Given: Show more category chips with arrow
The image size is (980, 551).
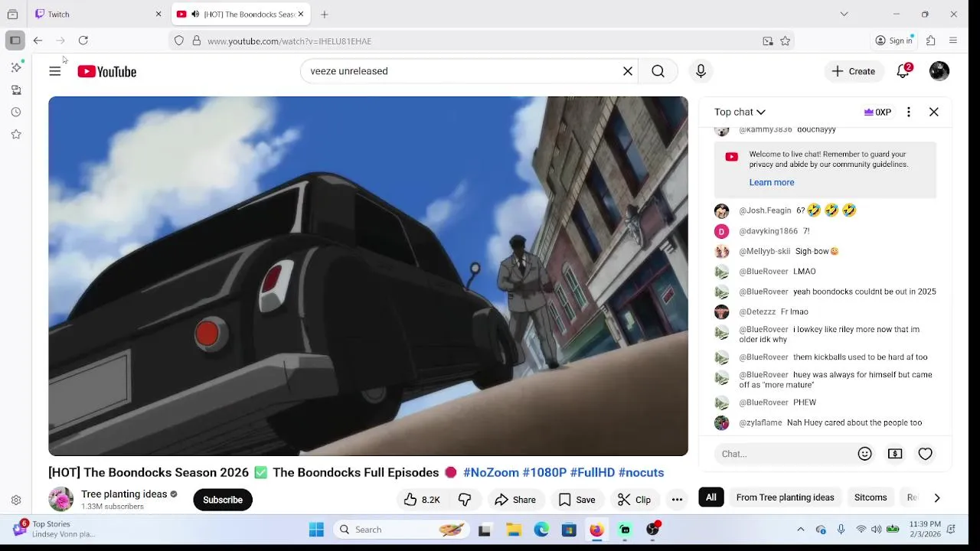Looking at the screenshot, I should coord(937,497).
